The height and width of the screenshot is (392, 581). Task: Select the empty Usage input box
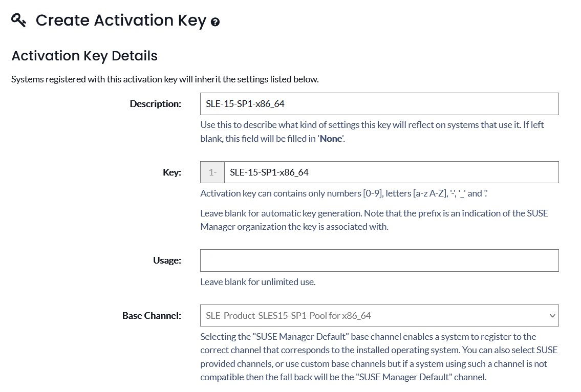(x=379, y=260)
